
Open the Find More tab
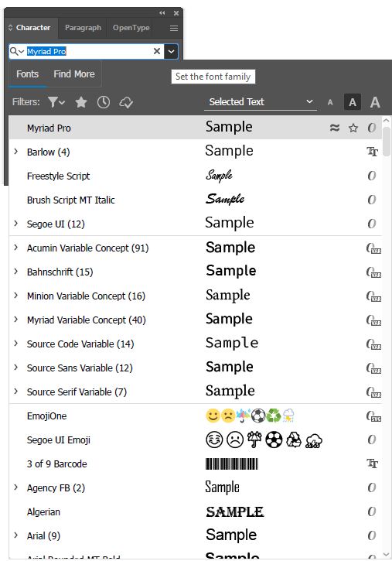pos(74,74)
